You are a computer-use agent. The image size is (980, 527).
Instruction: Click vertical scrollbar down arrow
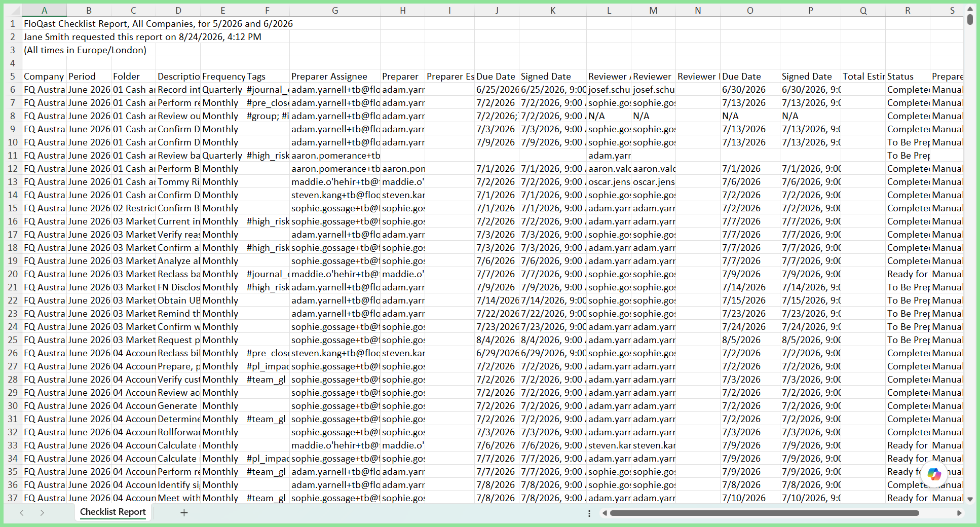(970, 499)
